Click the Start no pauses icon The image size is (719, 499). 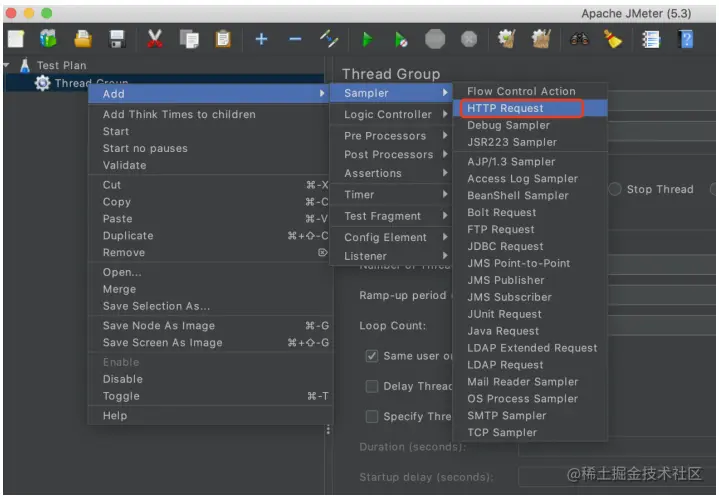401,39
